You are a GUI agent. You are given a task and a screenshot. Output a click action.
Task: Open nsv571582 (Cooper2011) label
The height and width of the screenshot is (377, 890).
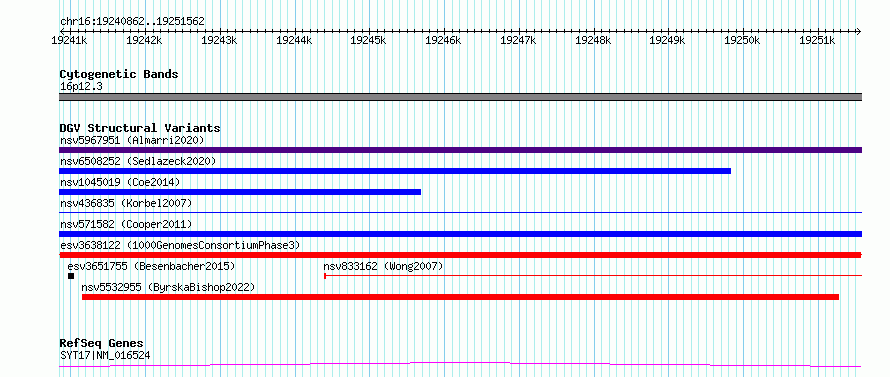pos(126,224)
